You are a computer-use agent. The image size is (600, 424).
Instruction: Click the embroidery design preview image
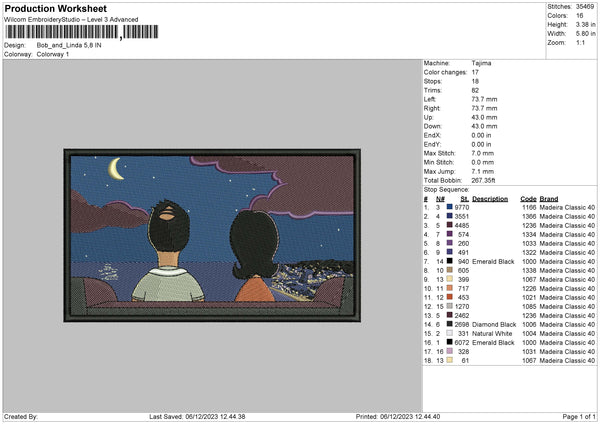[212, 235]
